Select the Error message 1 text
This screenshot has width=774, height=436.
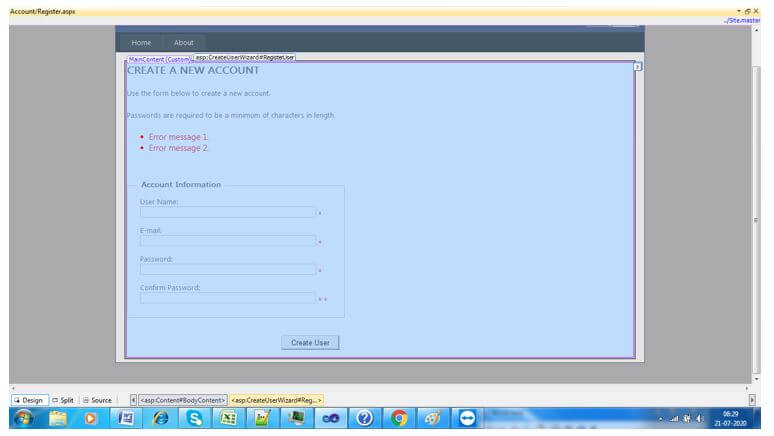(x=178, y=137)
